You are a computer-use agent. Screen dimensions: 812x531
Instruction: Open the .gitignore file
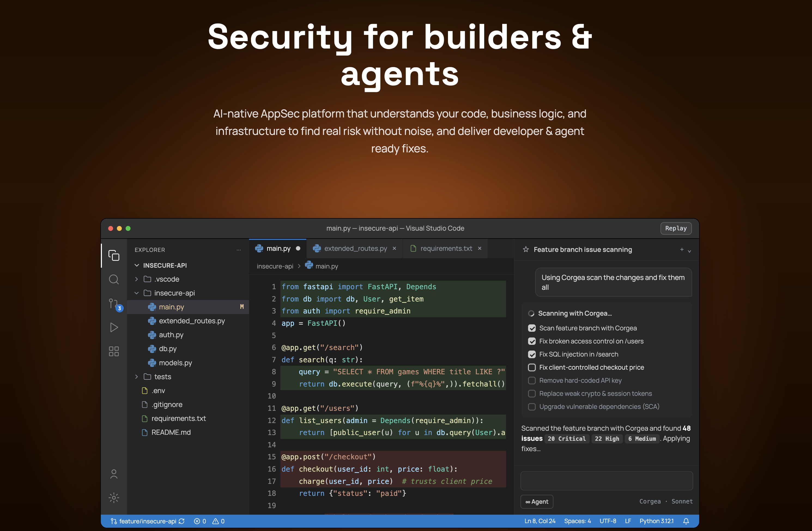click(x=188, y=405)
